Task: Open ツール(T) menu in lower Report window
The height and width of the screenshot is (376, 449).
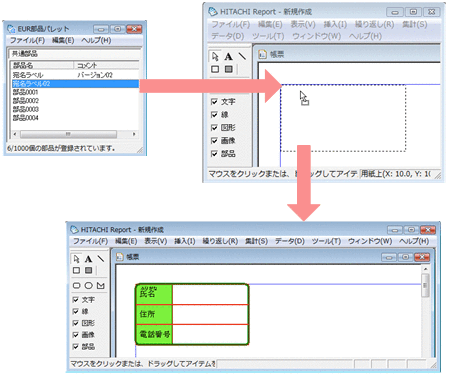Action: pyautogui.click(x=326, y=241)
